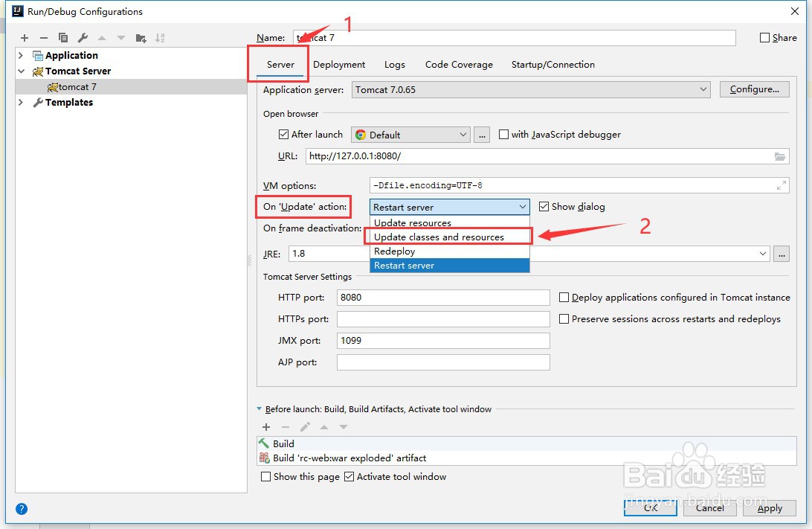812x529 pixels.
Task: Move Before launch task up
Action: pyautogui.click(x=324, y=427)
